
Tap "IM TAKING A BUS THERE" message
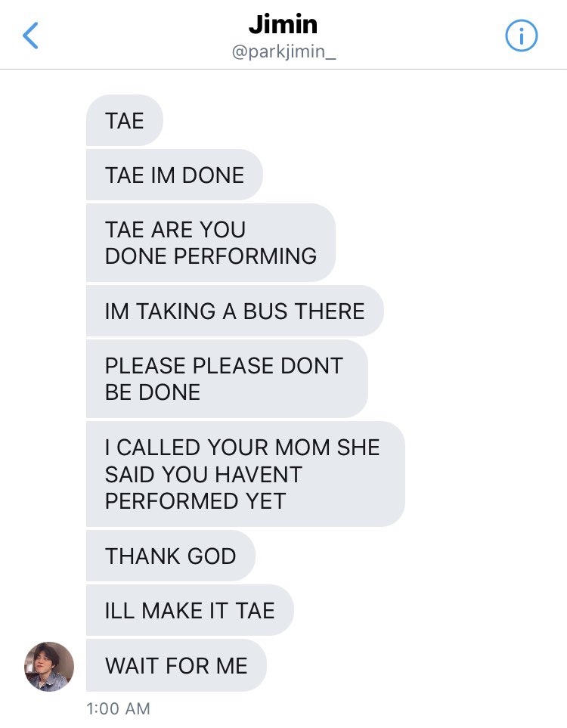coord(235,311)
